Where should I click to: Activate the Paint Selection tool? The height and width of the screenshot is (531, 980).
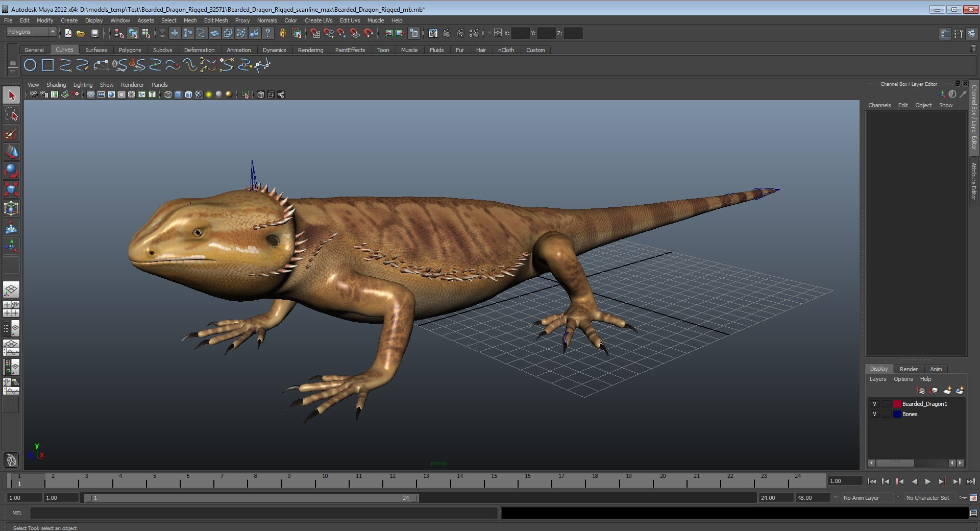tap(11, 134)
